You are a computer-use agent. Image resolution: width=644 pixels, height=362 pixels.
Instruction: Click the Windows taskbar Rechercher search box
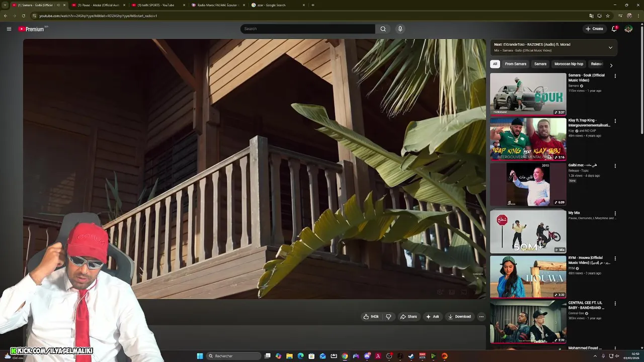tap(234, 356)
